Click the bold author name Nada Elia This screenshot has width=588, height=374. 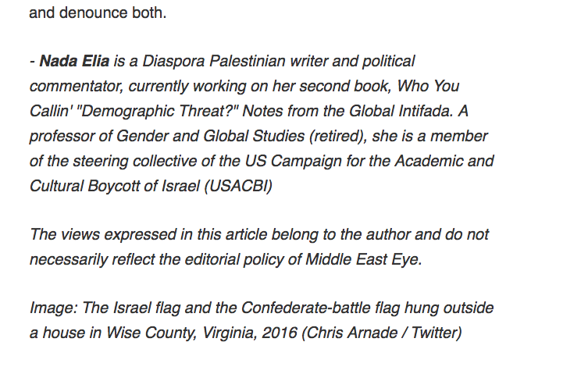click(74, 61)
